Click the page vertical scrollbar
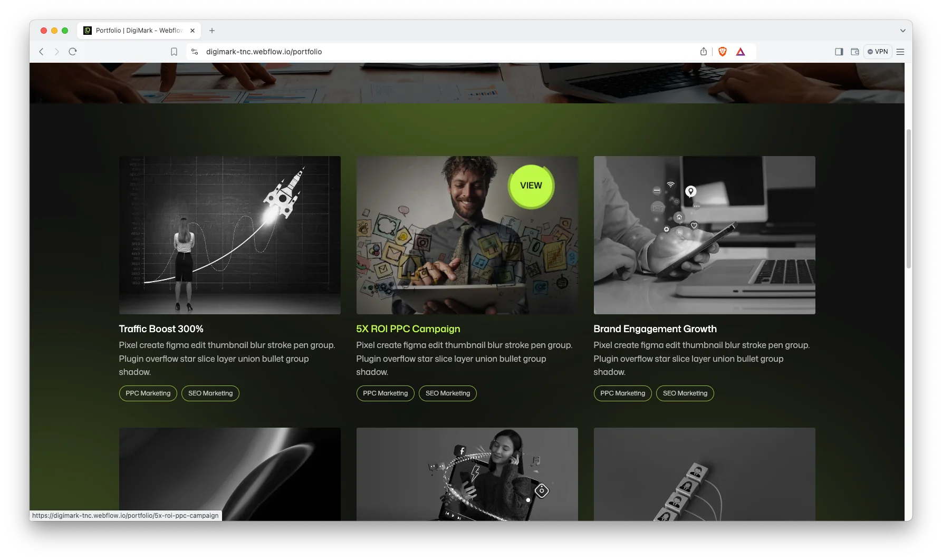This screenshot has width=942, height=560. 908,199
